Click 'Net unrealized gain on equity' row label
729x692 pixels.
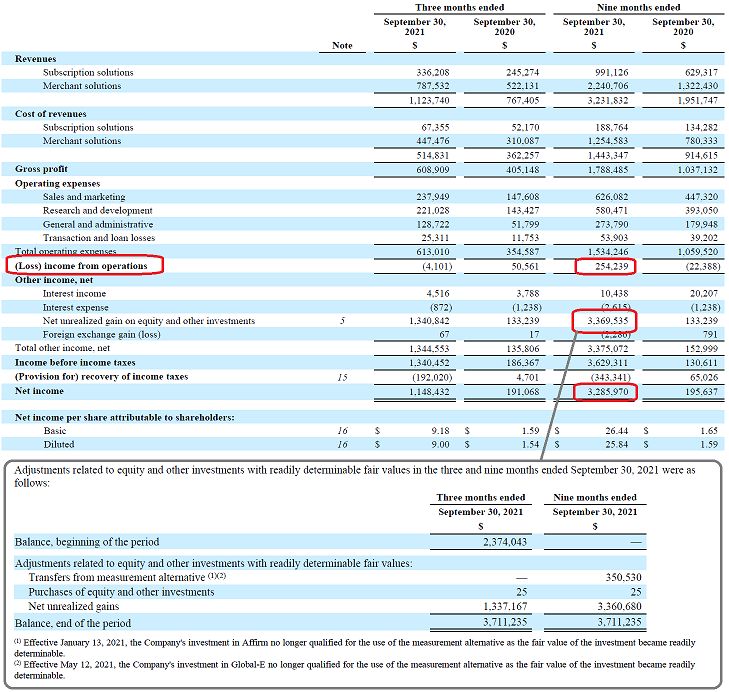click(x=149, y=321)
